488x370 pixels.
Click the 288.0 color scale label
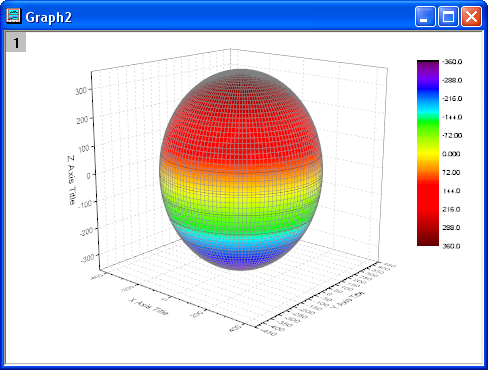click(x=451, y=228)
